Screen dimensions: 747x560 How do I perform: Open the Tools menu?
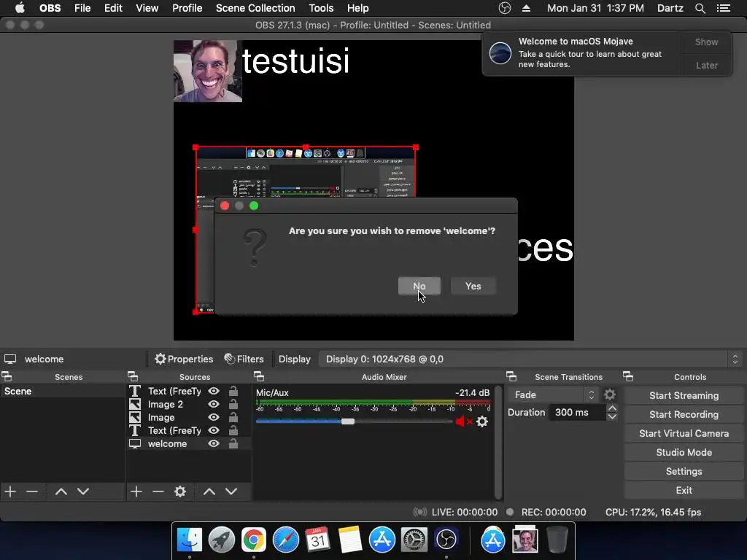(x=321, y=8)
